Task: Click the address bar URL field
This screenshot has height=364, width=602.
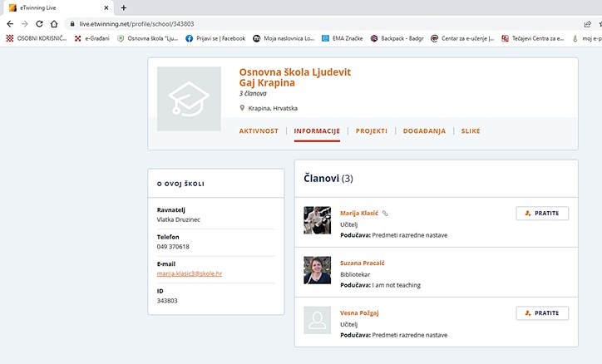Action: coord(136,24)
